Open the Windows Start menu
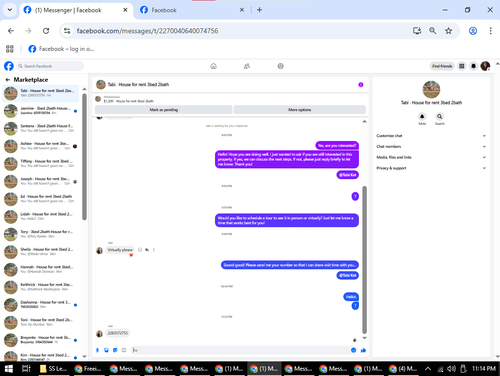This screenshot has height=376, width=500. click(9, 369)
